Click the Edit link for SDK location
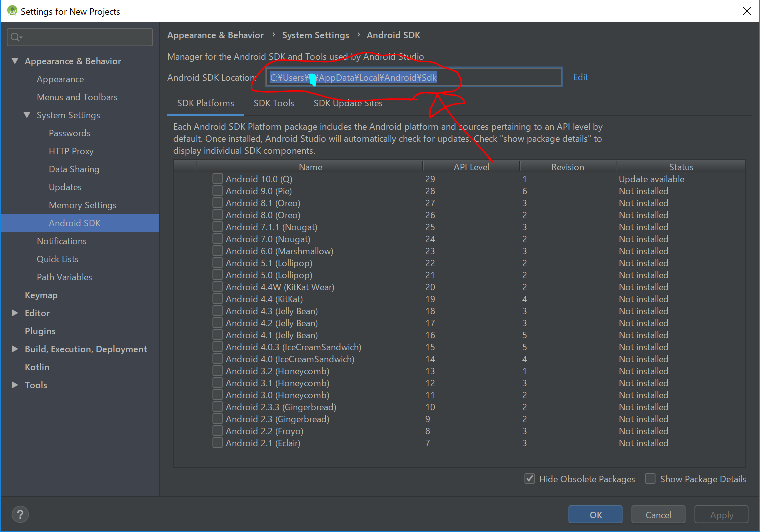This screenshot has height=532, width=760. click(580, 77)
